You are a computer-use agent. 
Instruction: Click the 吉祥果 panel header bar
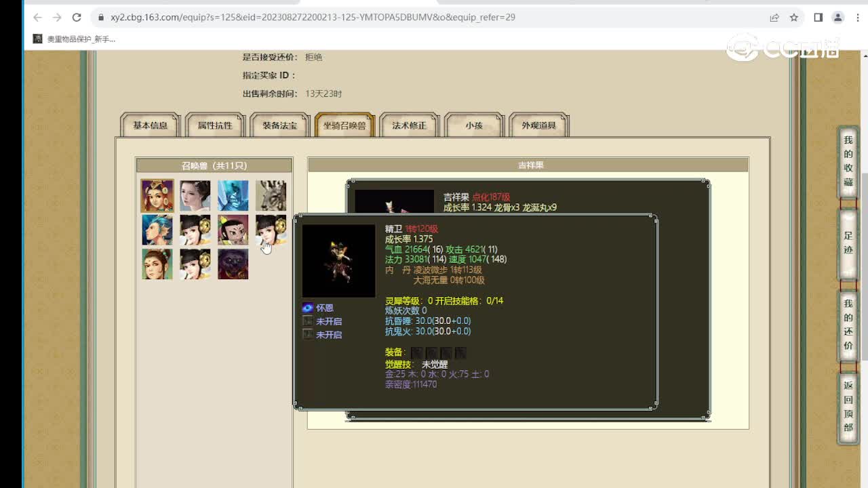click(528, 165)
